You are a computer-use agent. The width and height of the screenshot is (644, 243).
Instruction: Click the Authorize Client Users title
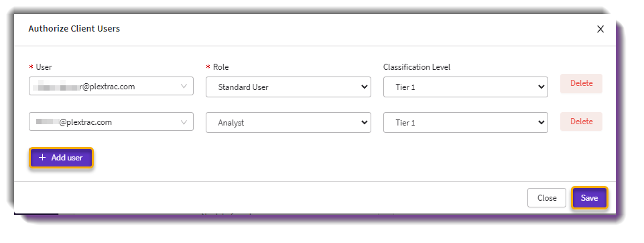(x=74, y=28)
